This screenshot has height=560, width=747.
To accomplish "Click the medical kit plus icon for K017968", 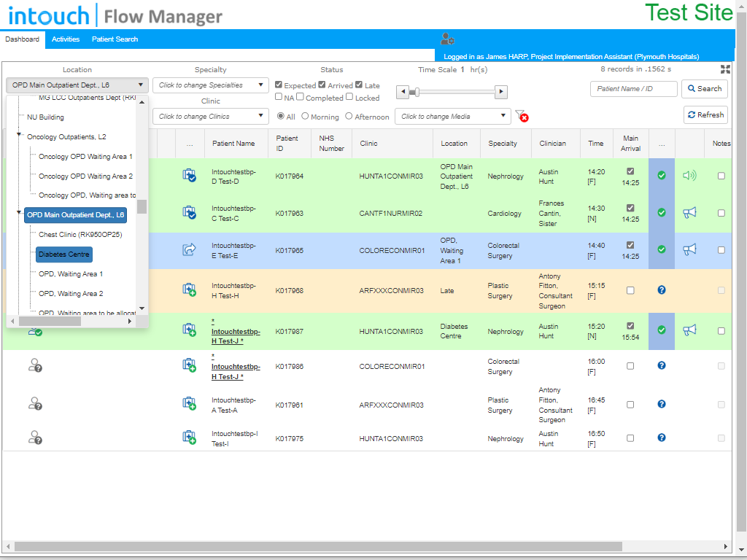I will point(189,290).
